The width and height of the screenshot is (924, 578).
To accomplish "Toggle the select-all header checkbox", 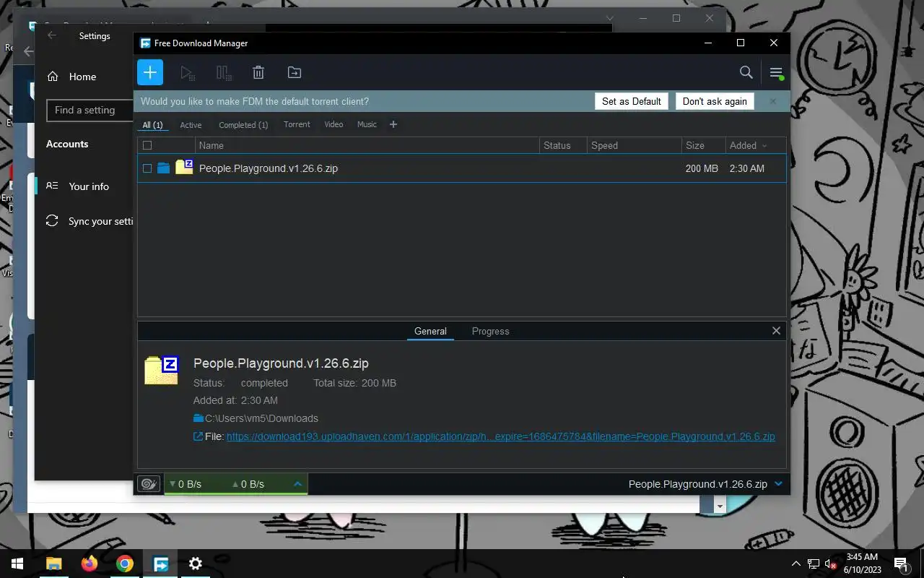I will [x=147, y=145].
